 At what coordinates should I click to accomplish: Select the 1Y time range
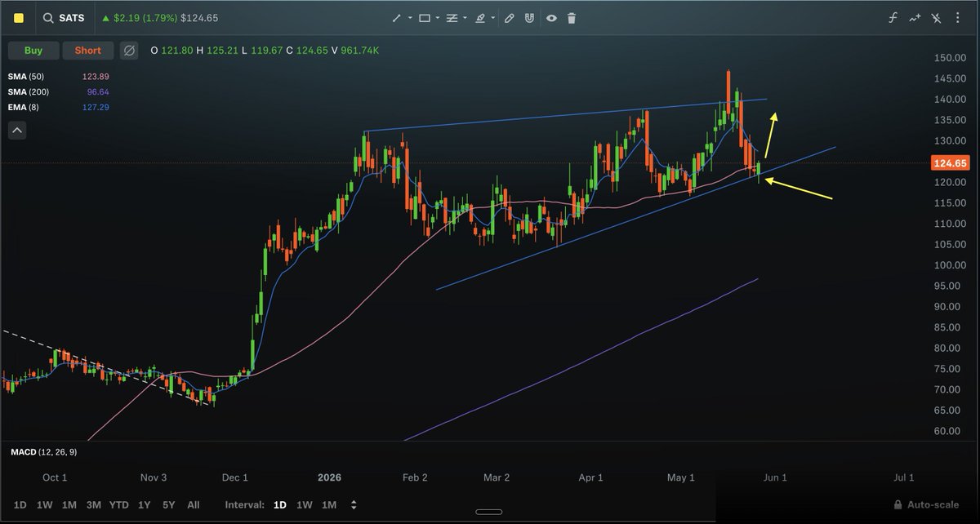click(x=145, y=505)
